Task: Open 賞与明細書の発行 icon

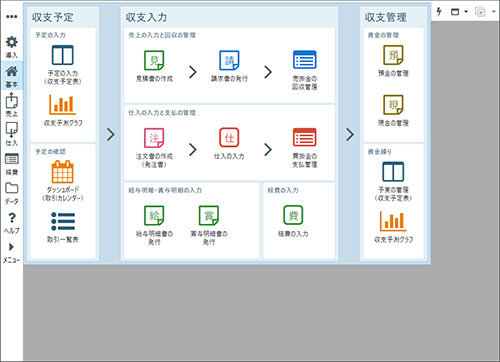Action: (209, 225)
